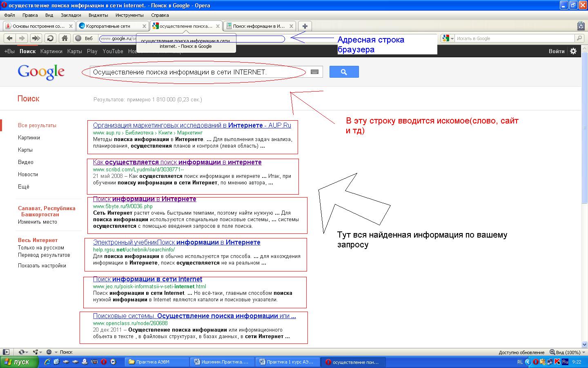Click Изменить место location link
This screenshot has width=588, height=368.
click(38, 222)
